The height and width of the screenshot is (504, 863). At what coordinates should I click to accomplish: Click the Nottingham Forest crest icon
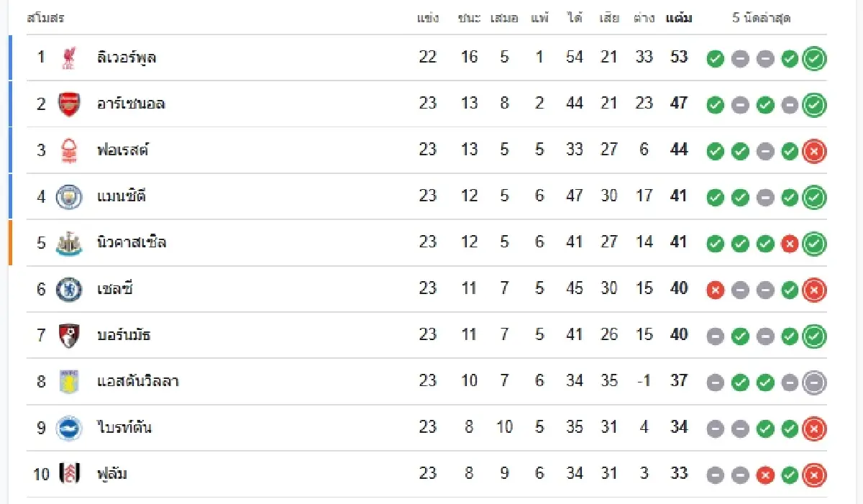pos(69,150)
